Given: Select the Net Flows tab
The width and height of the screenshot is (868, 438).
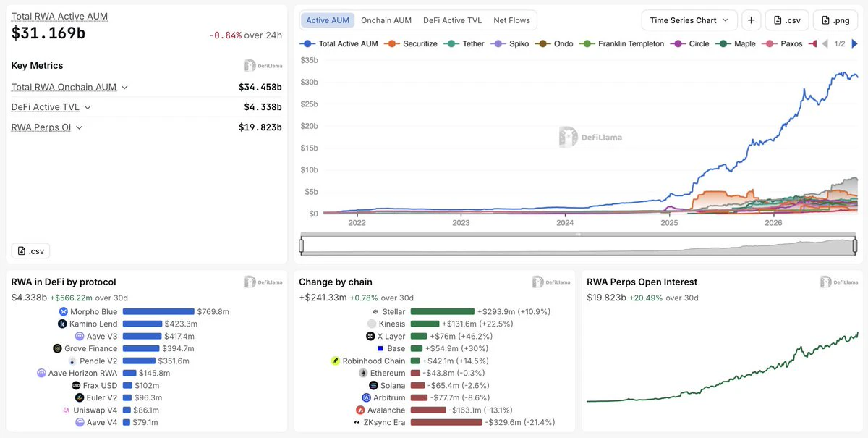Looking at the screenshot, I should (x=511, y=20).
